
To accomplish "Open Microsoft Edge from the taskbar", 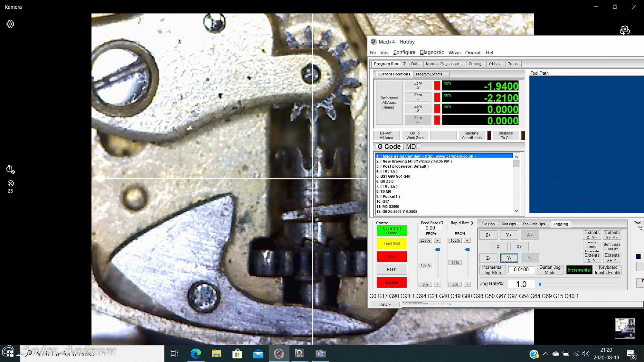I will [195, 354].
